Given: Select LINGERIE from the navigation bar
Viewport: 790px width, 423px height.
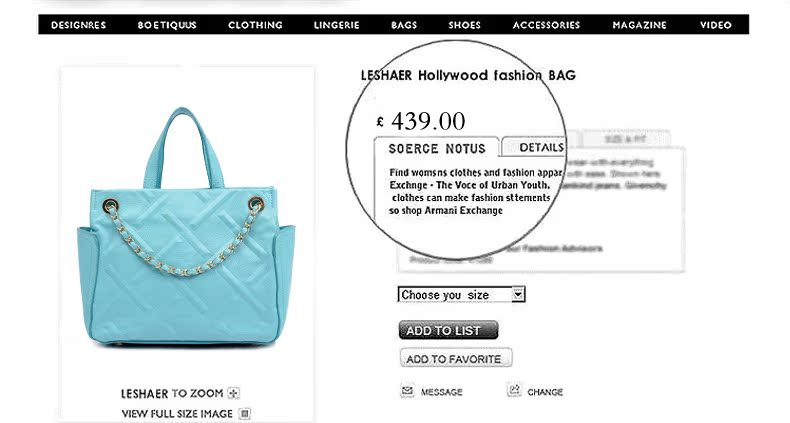Looking at the screenshot, I should (x=337, y=25).
